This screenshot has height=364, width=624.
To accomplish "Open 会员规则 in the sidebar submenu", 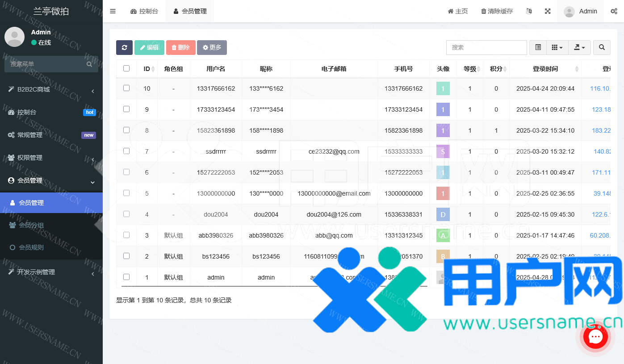I will click(51, 247).
